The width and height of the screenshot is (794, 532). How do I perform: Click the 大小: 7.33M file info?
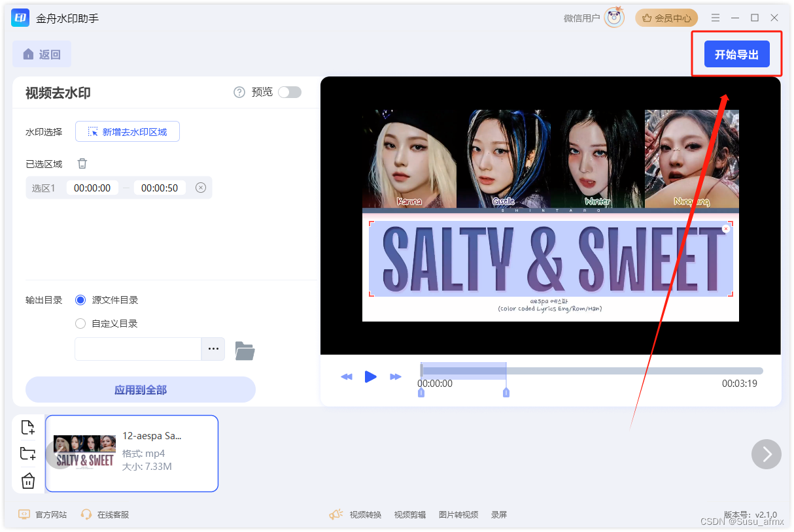click(147, 467)
